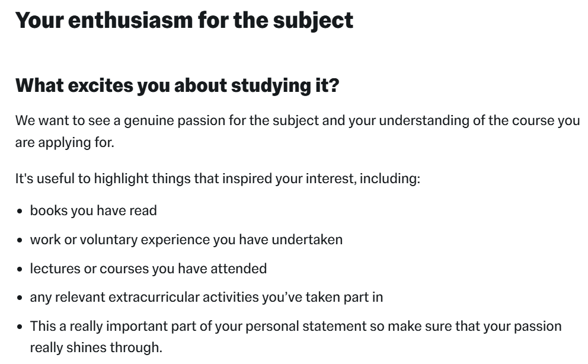The image size is (588, 364).
Task: Click the bullet dot before "work or voluntary experience"
Action: [x=20, y=240]
